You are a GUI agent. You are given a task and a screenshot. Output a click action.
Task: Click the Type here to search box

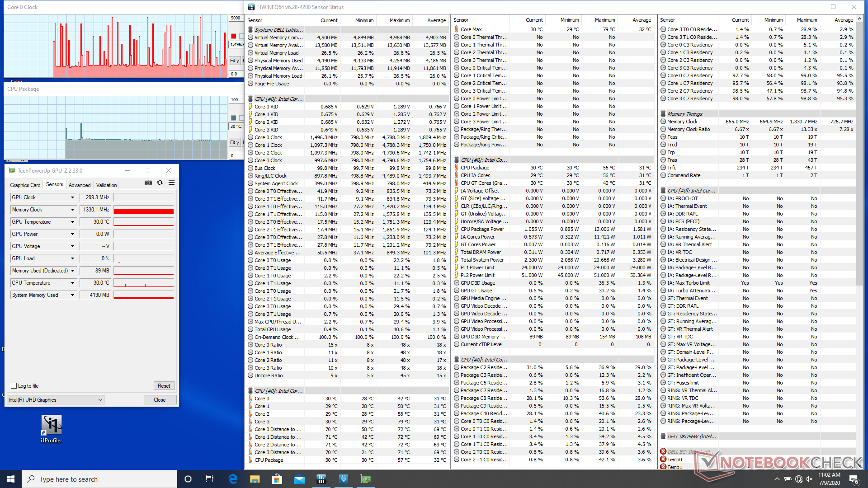[99, 479]
